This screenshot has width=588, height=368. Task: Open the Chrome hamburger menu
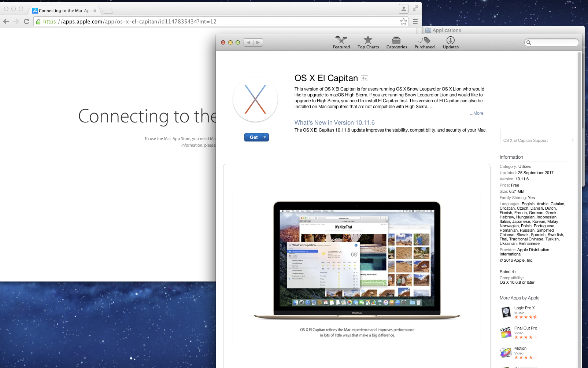415,21
